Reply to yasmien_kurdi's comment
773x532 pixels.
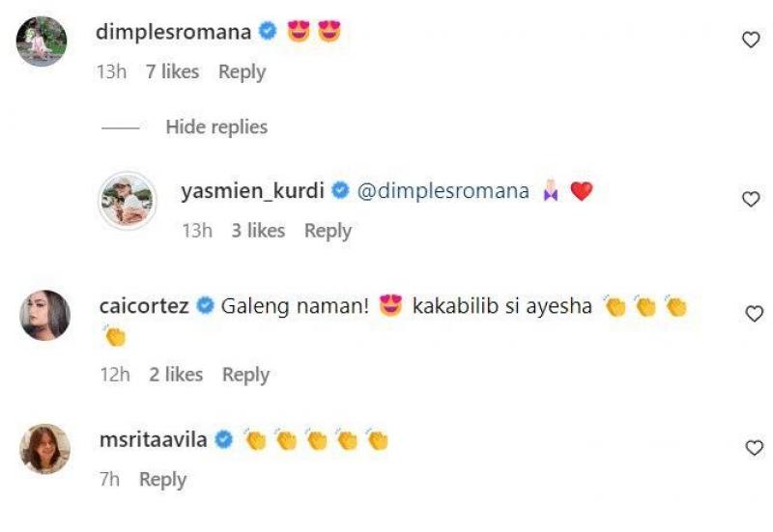[328, 231]
